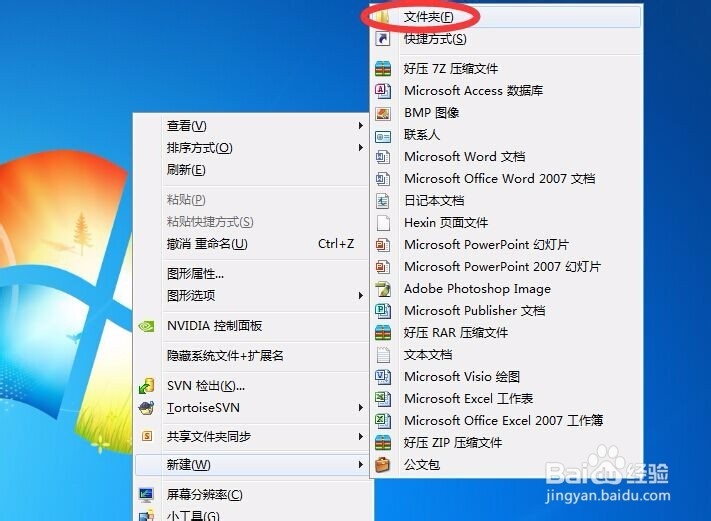This screenshot has width=711, height=521.
Task: Open NVIDIA 控制面板 menu entry
Action: click(x=252, y=326)
